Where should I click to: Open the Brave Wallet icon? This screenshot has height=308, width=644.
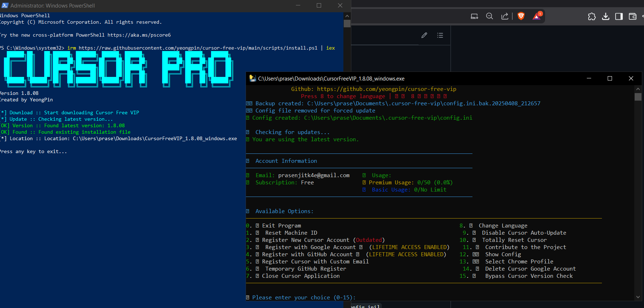click(632, 16)
